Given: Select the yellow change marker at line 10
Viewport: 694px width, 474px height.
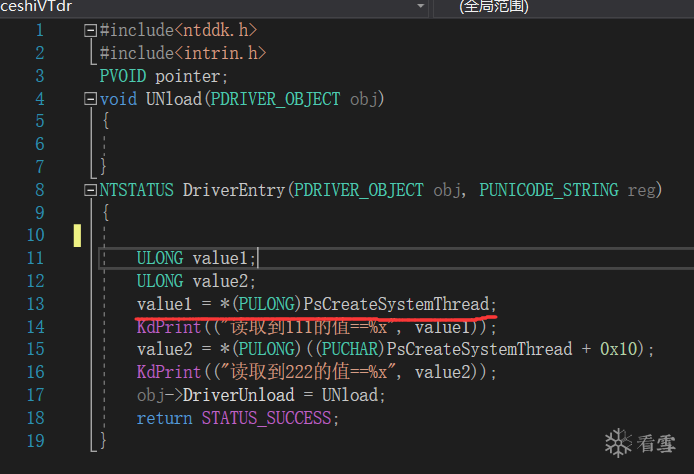Looking at the screenshot, I should click(x=77, y=235).
